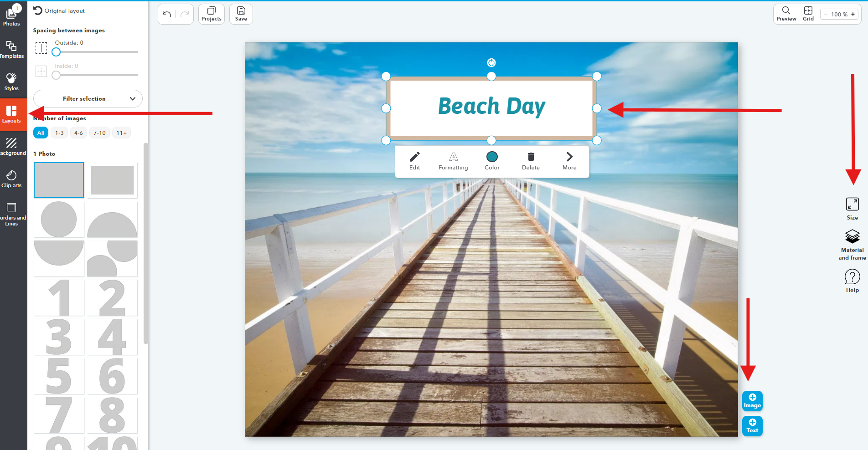This screenshot has width=868, height=450.
Task: Choose the number 2 shaped layout
Action: [x=112, y=297]
